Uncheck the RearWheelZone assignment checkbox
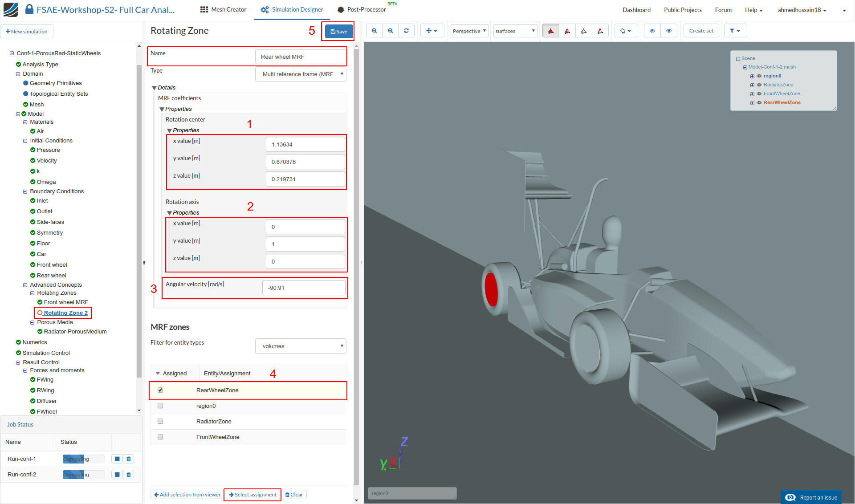The image size is (855, 504). [x=160, y=390]
